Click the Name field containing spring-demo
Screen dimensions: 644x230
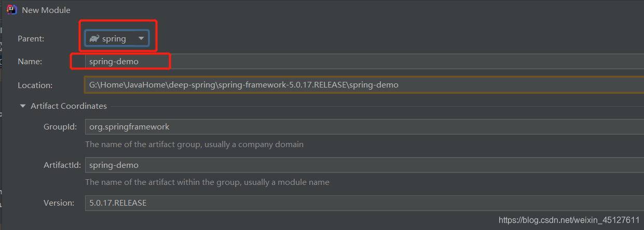364,61
